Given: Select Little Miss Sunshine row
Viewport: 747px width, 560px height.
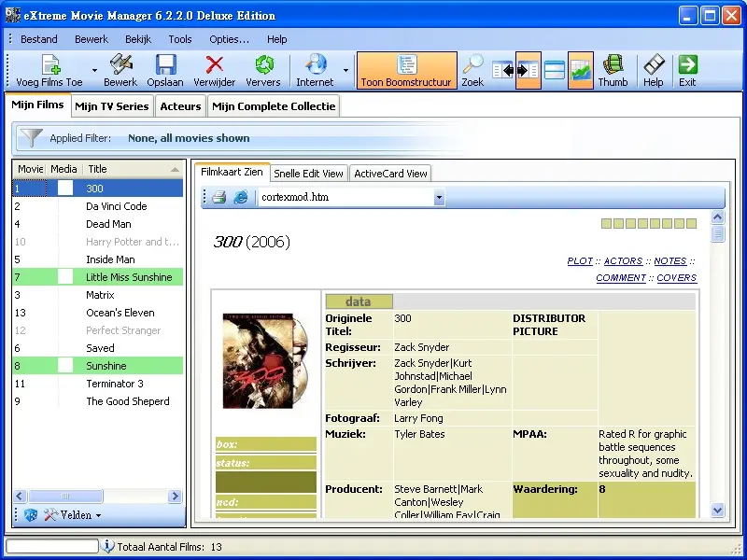Looking at the screenshot, I should [x=98, y=277].
